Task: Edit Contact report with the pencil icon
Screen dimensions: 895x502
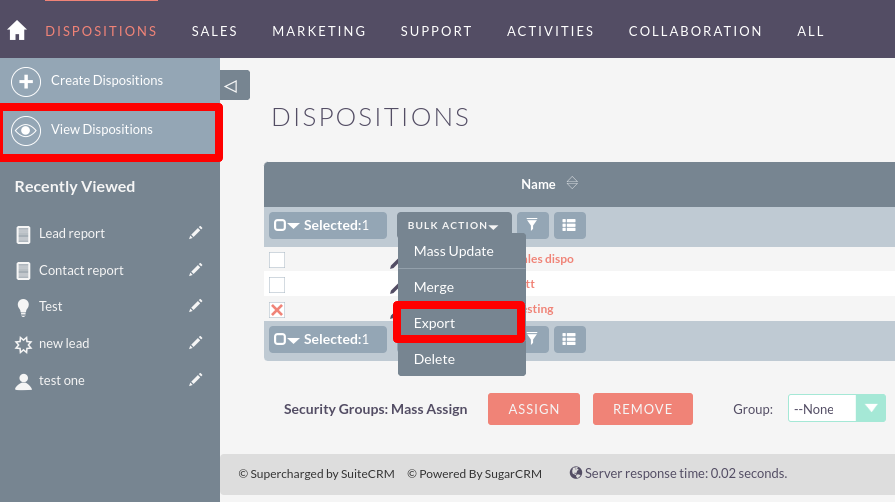Action: [196, 270]
